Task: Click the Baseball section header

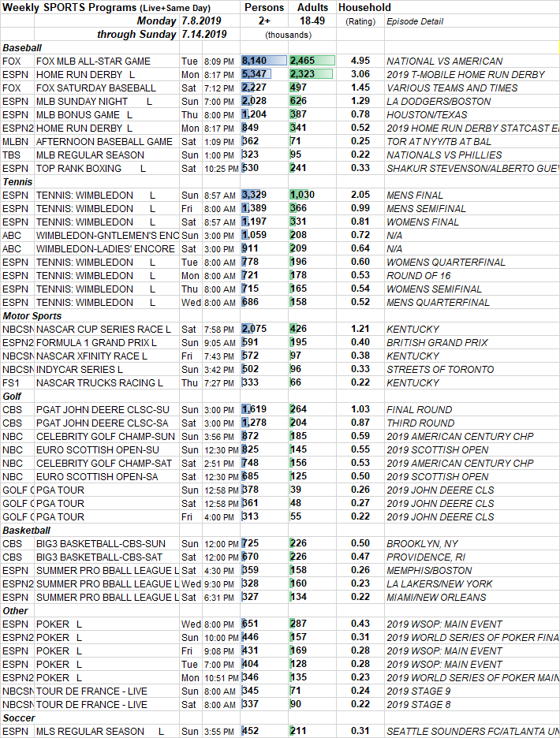Action: click(x=22, y=48)
